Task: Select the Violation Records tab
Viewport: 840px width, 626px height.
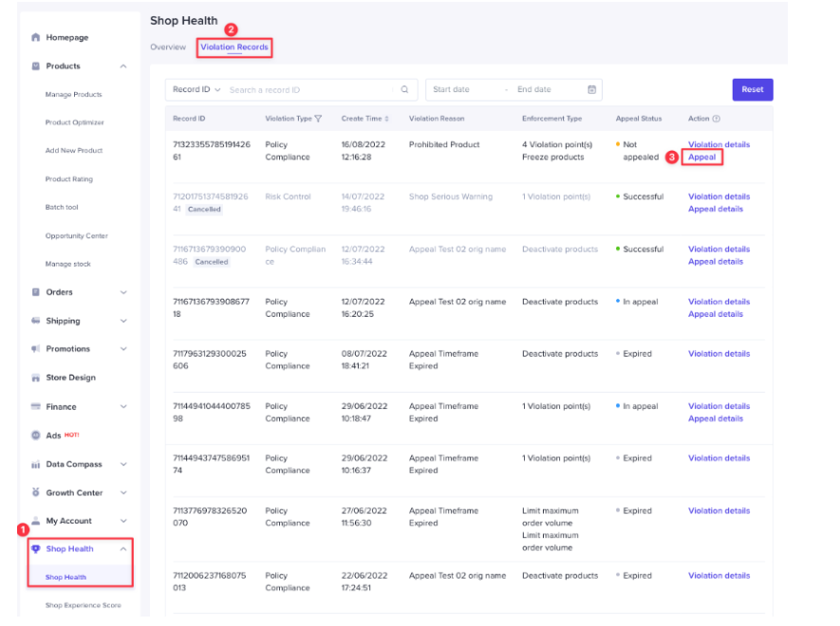Action: [234, 47]
